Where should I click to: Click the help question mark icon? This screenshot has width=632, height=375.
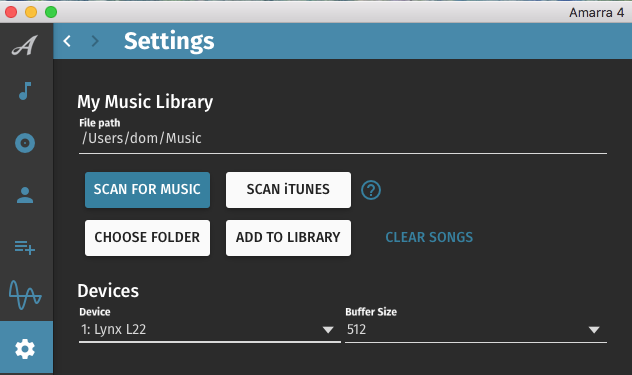(x=371, y=190)
